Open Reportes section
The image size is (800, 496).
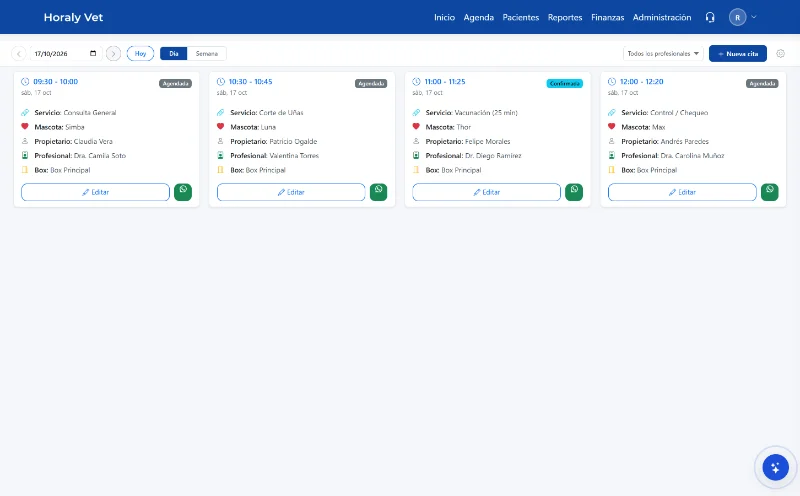pos(565,17)
